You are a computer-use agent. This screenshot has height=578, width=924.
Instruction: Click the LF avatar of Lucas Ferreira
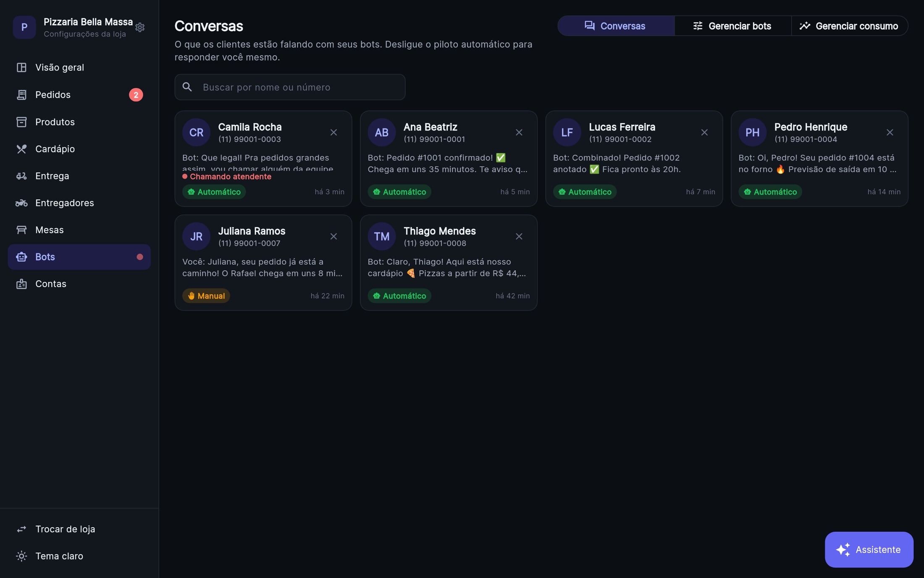[567, 132]
